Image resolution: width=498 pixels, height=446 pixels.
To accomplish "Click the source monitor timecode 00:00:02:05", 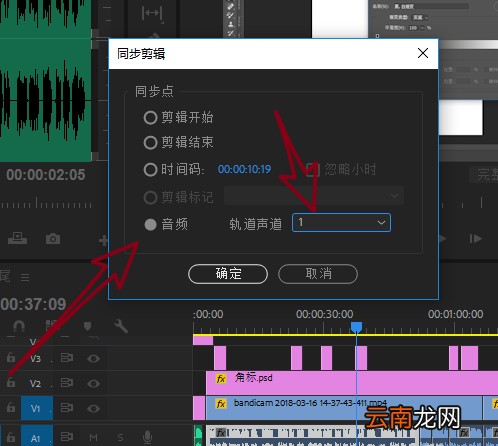I will tap(46, 175).
